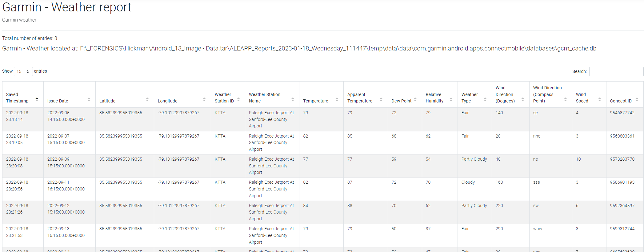Click the Longitude header label
The width and height of the screenshot is (644, 252).
pyautogui.click(x=168, y=101)
